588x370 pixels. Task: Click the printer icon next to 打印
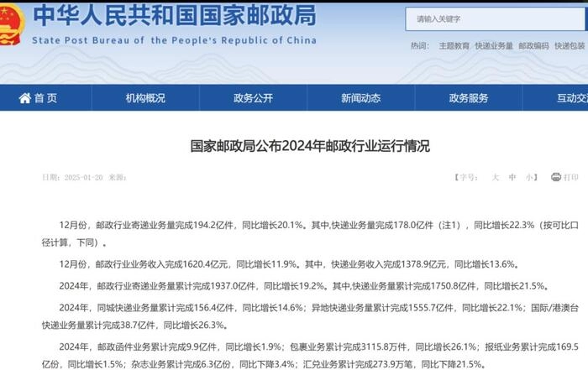(x=555, y=177)
